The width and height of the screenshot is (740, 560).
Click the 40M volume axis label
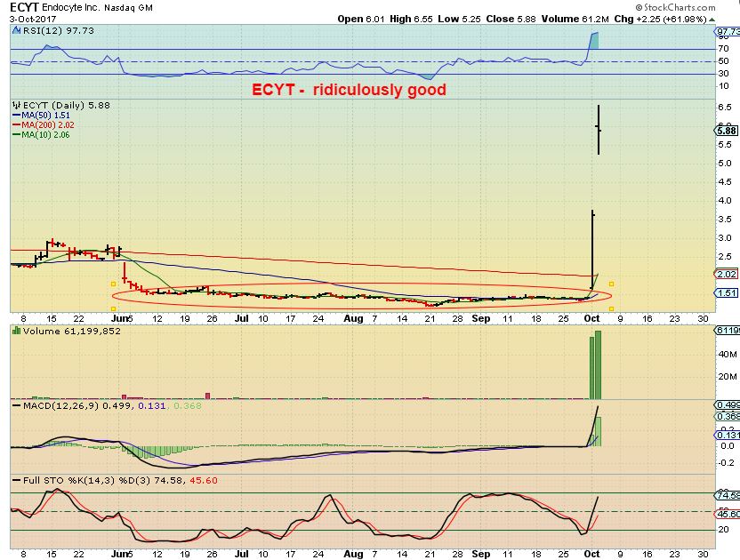(x=728, y=355)
